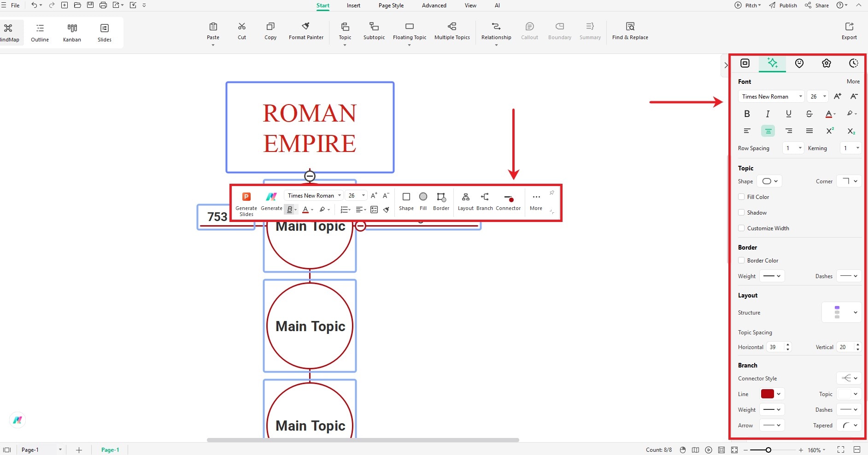Screen dimensions: 868x455
Task: Open Connector option in floating toolbar
Action: (508, 201)
